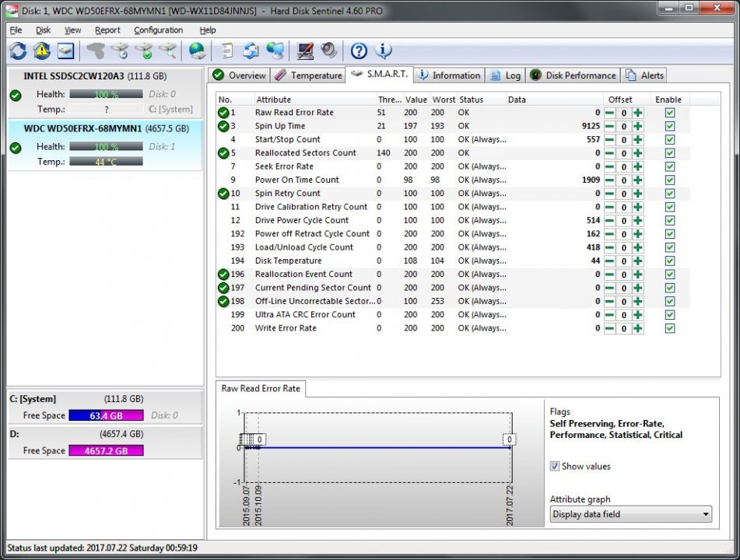The image size is (740, 560).
Task: Click the disk with green checkmark toolbar icon
Action: pyautogui.click(x=145, y=51)
